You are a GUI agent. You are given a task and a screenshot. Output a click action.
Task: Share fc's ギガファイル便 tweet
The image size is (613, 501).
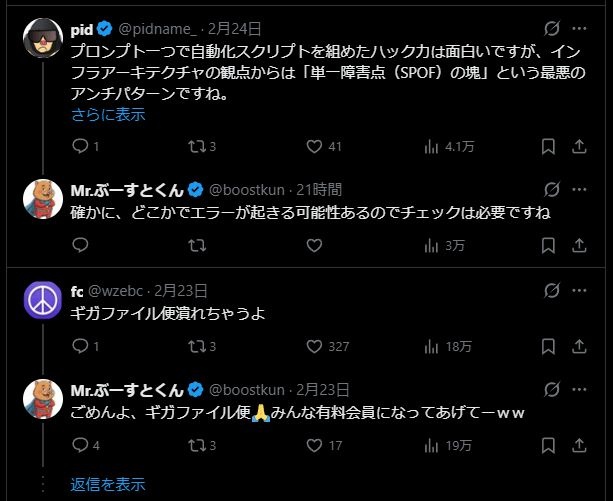(578, 347)
